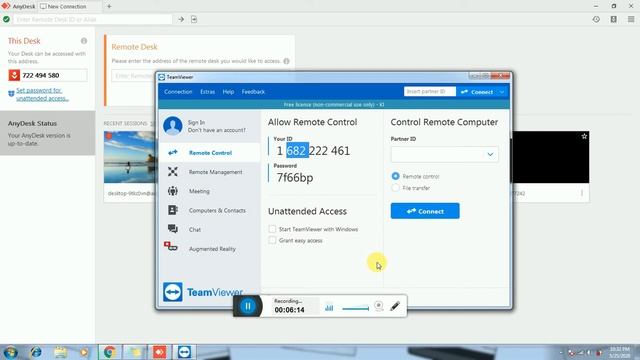Click AnyDesk top Remote Desk ID address field

92,19
